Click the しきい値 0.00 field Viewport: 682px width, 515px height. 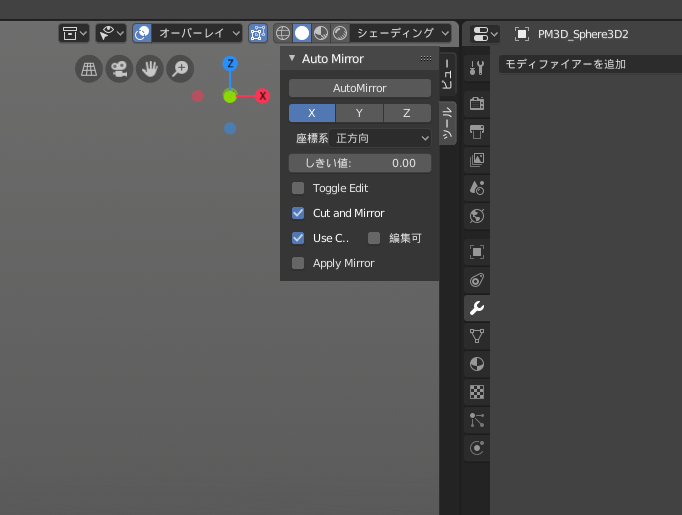pyautogui.click(x=360, y=163)
